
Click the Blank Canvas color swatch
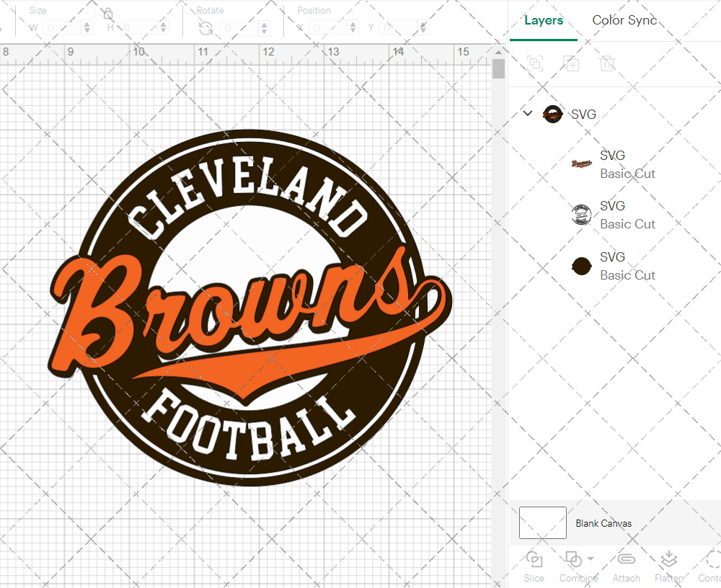[542, 522]
